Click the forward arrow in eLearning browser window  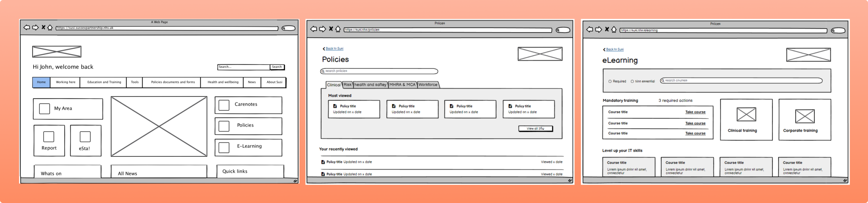(x=598, y=30)
